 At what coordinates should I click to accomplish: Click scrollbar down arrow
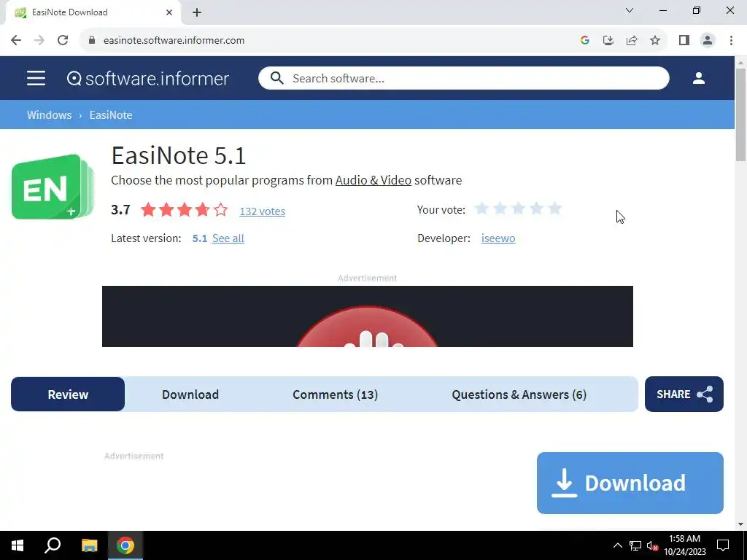coord(740,524)
